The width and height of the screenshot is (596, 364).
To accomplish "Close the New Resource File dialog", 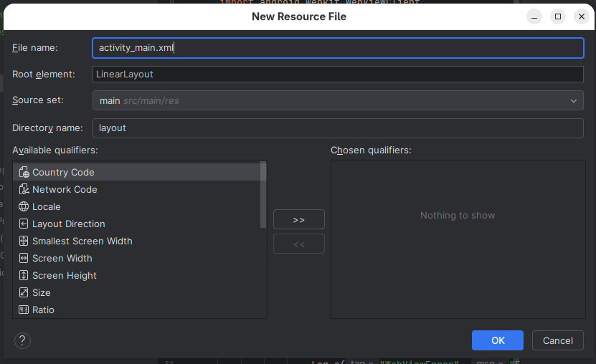I will tap(582, 16).
